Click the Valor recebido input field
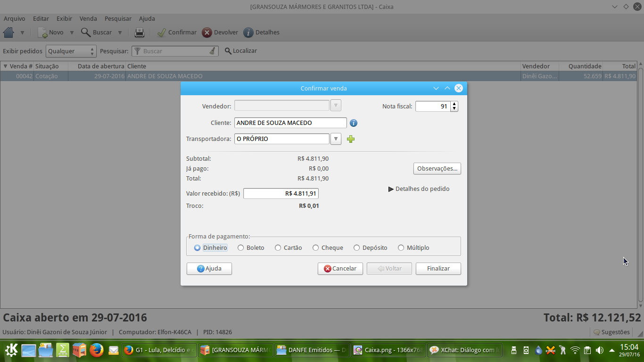The width and height of the screenshot is (644, 362). click(281, 193)
